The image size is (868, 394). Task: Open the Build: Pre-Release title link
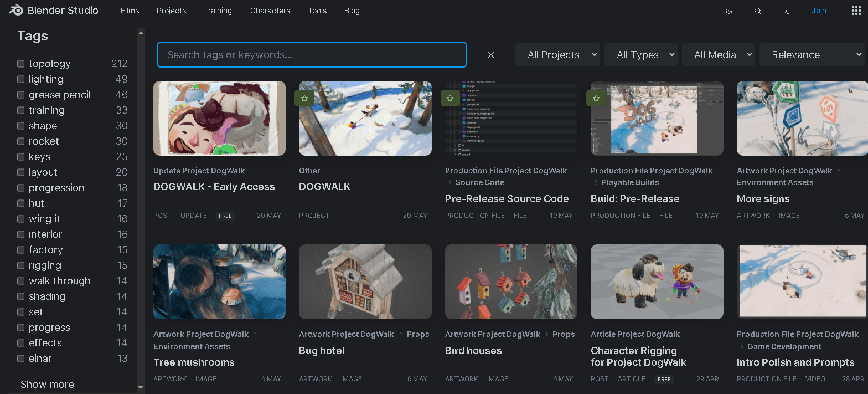click(x=635, y=199)
